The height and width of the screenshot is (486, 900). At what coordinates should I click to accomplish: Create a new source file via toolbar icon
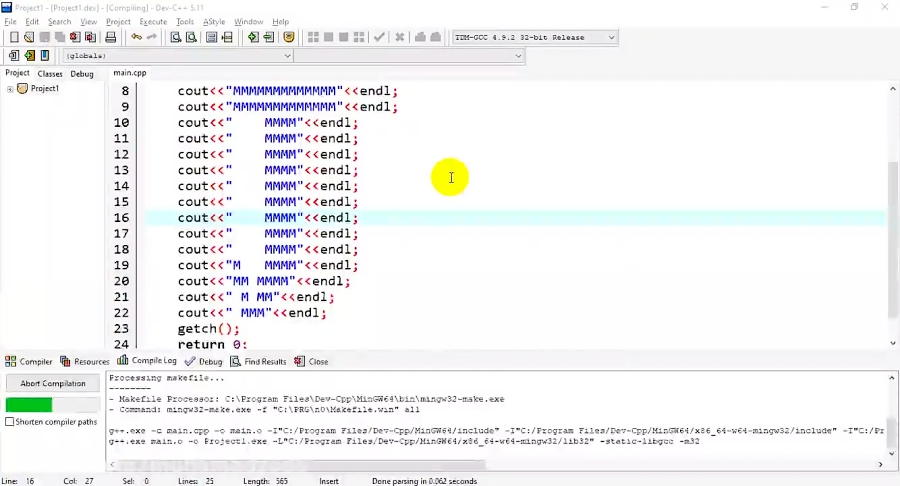(x=14, y=37)
